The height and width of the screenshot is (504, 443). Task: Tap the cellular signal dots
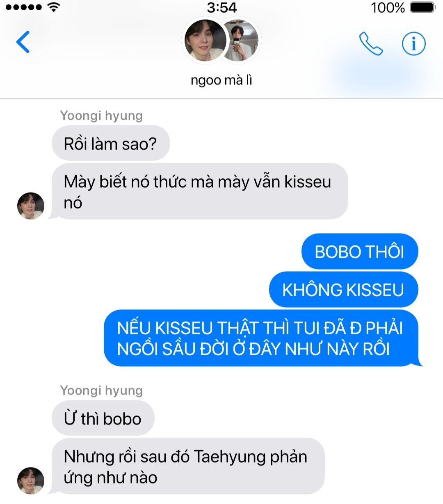pyautogui.click(x=24, y=7)
